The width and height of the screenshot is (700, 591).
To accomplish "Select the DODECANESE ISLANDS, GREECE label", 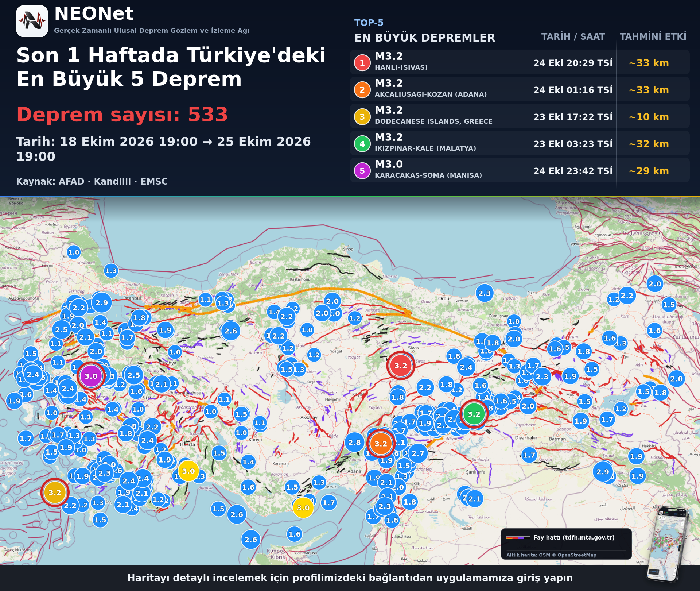I will 433,121.
